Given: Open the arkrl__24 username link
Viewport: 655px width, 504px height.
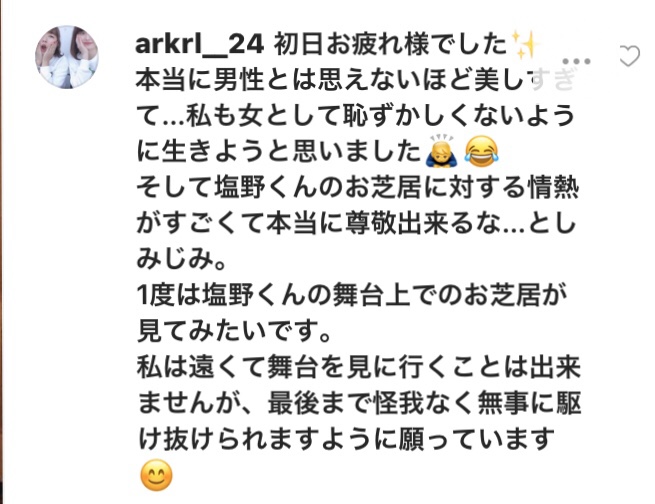Looking at the screenshot, I should [200, 44].
